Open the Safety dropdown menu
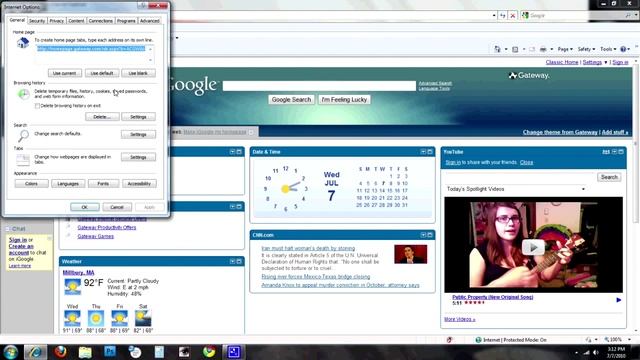 (586, 49)
